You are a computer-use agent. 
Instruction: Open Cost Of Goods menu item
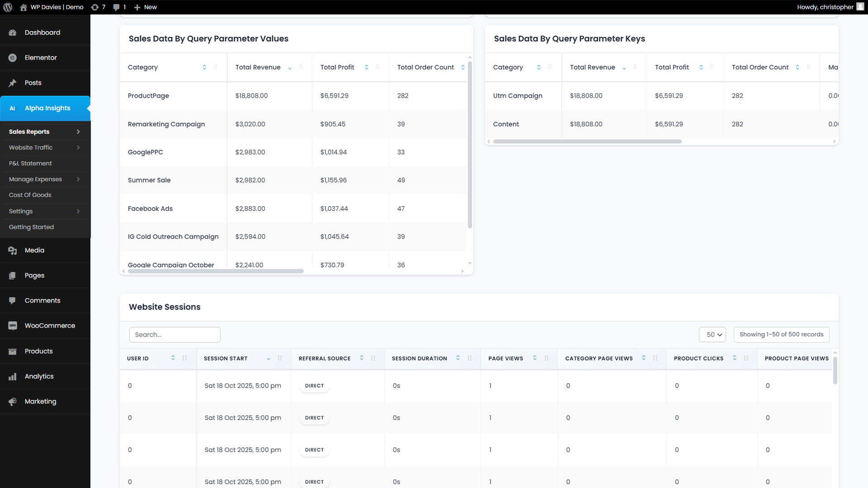tap(30, 195)
